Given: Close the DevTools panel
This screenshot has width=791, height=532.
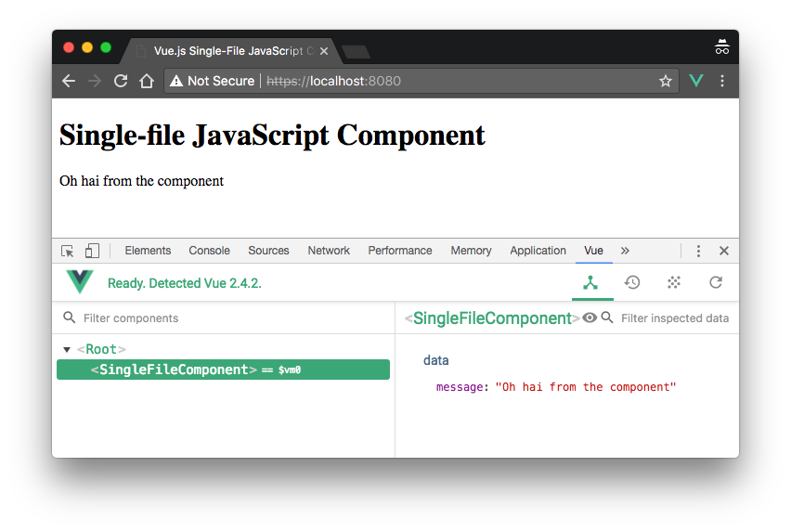Looking at the screenshot, I should (724, 251).
